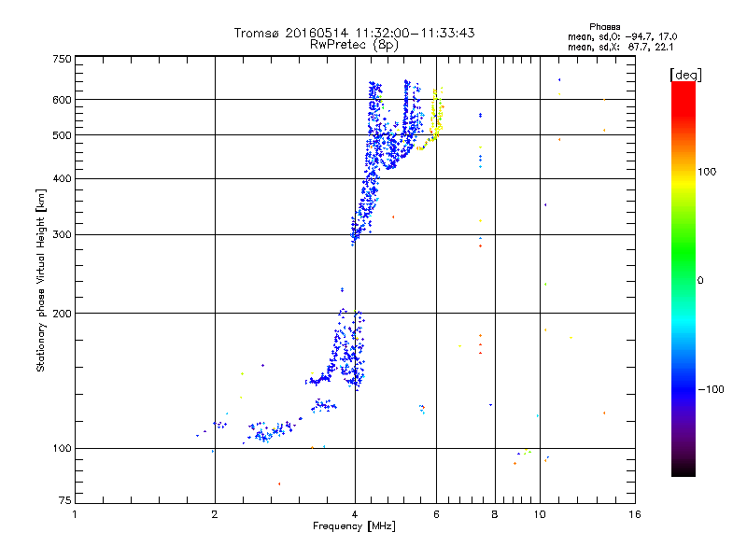The height and width of the screenshot is (560, 747).
Task: Click the colorbar tick label '100'
Action: click(x=707, y=172)
